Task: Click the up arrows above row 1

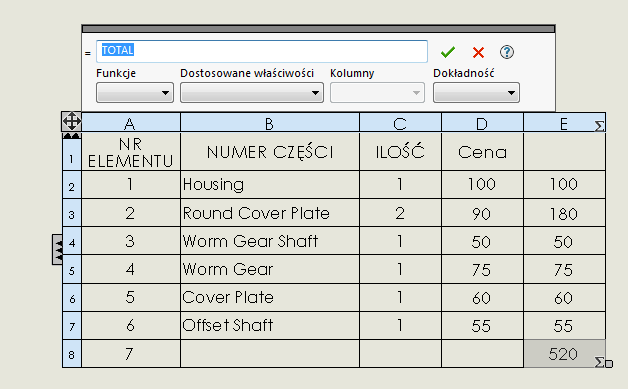Action: click(72, 135)
